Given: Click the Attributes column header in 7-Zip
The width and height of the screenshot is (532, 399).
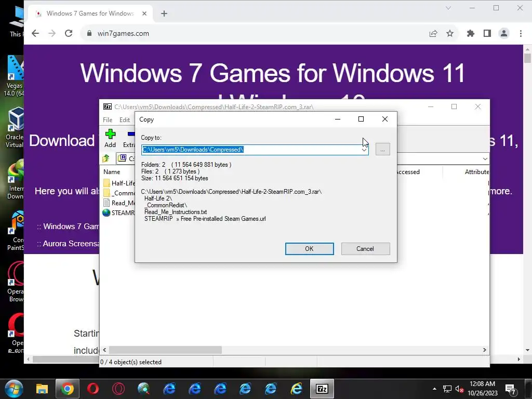Looking at the screenshot, I should (477, 172).
